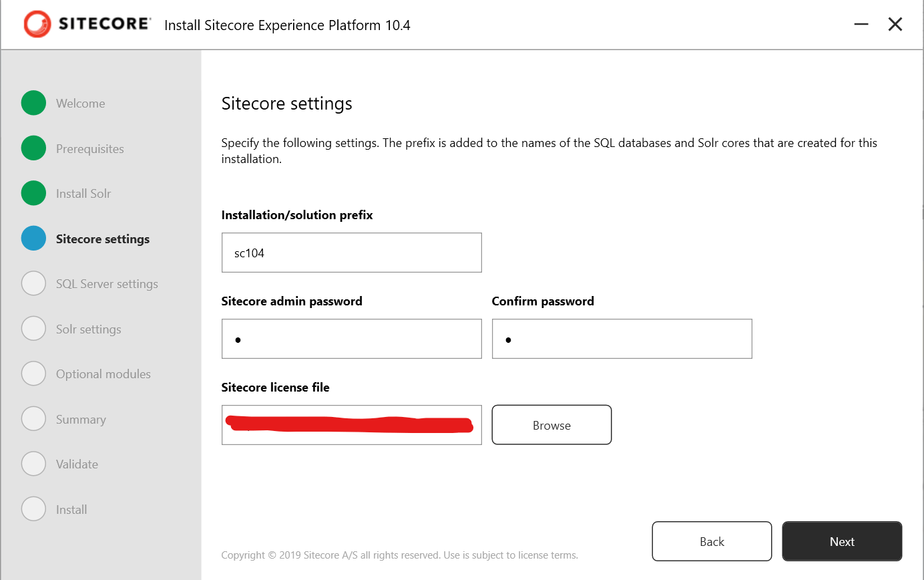Screen dimensions: 924x580
Task: Close the Sitecore installer window
Action: pos(895,24)
